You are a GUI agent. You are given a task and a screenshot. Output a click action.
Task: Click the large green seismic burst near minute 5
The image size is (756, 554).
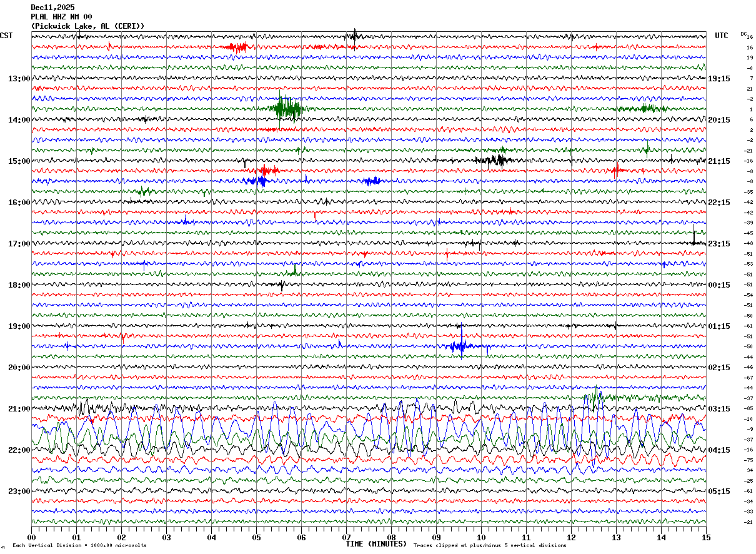tap(287, 109)
